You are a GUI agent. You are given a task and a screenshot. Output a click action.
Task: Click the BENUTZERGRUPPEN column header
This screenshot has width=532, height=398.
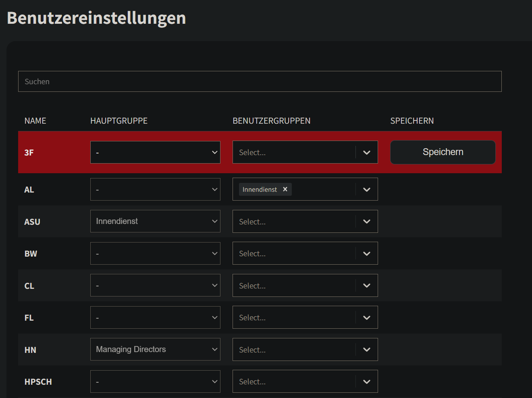pyautogui.click(x=271, y=121)
